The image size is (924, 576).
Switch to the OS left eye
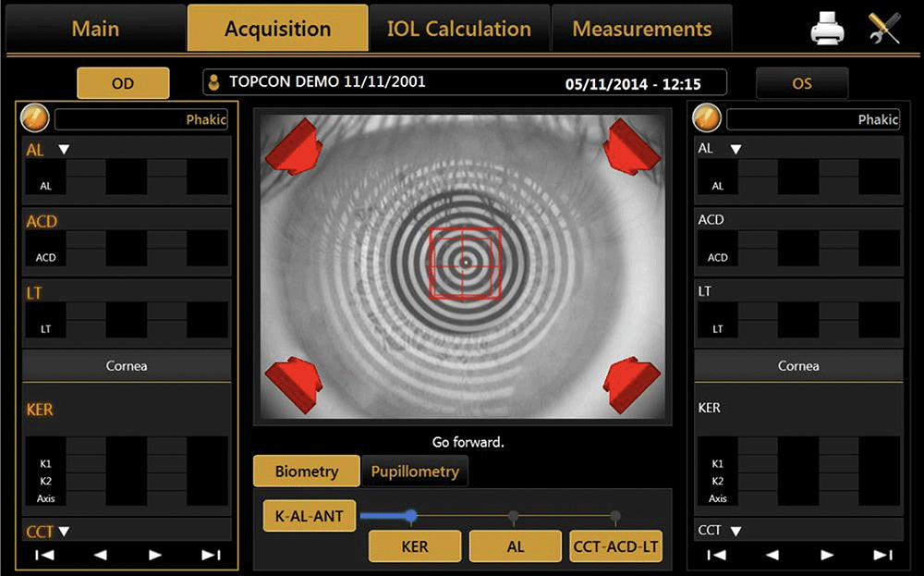[801, 83]
